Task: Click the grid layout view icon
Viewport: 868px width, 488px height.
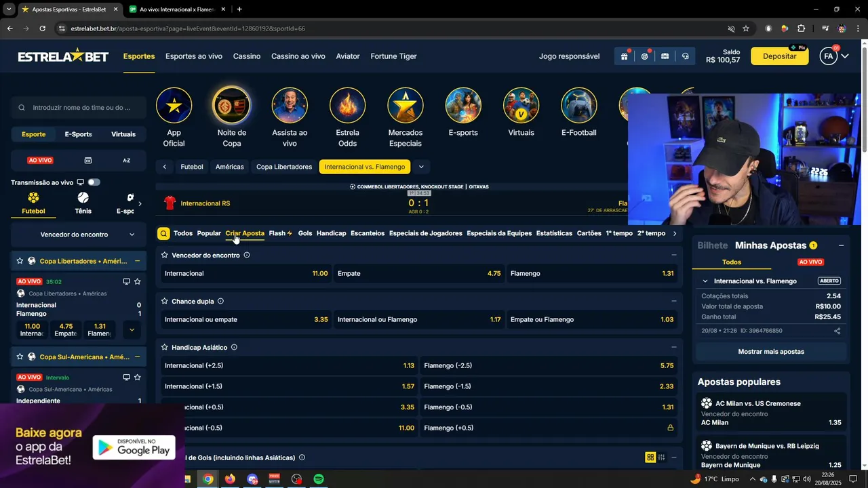Action: coord(650,457)
